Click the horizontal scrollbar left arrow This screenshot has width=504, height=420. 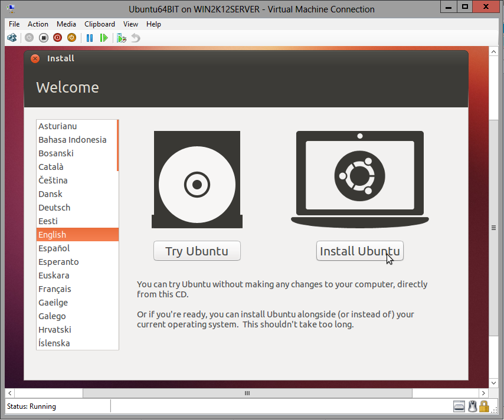click(10, 393)
